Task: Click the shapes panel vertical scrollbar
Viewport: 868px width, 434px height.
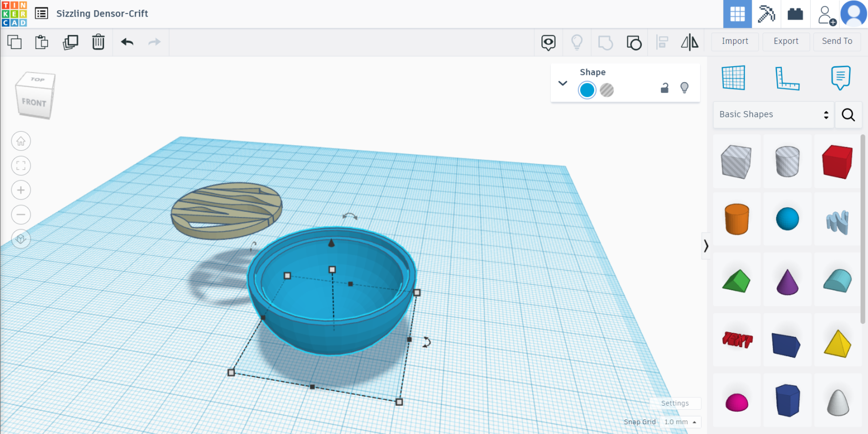Action: [862, 229]
